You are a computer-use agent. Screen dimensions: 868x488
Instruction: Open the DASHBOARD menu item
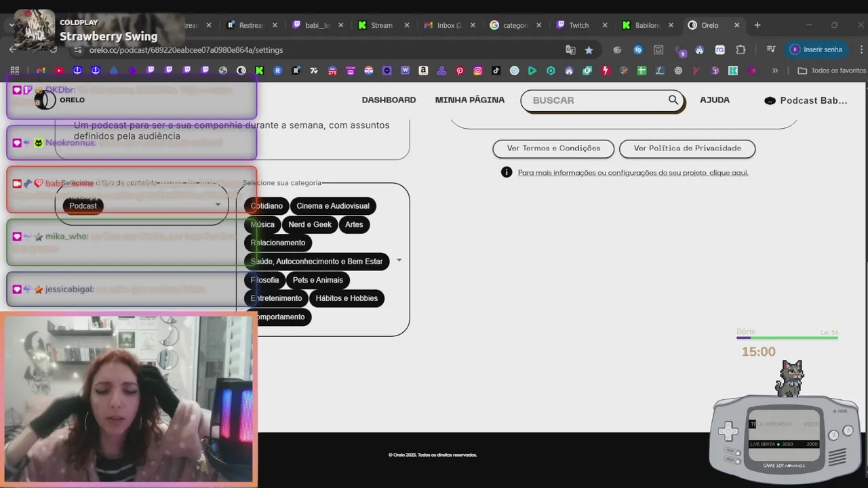click(x=389, y=100)
